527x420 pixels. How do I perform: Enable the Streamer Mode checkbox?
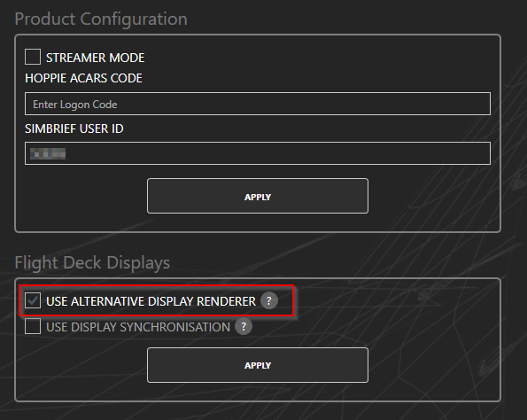click(33, 57)
